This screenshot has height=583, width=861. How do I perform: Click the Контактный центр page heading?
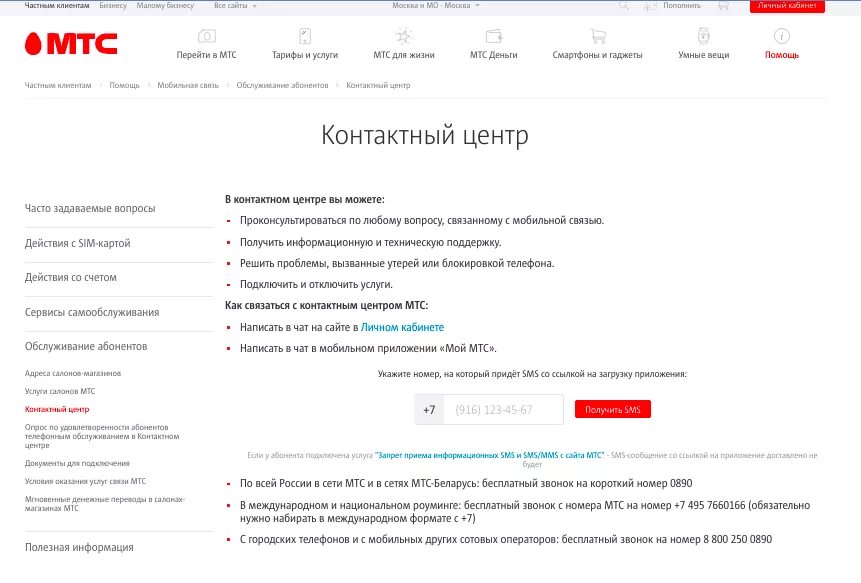pos(424,135)
